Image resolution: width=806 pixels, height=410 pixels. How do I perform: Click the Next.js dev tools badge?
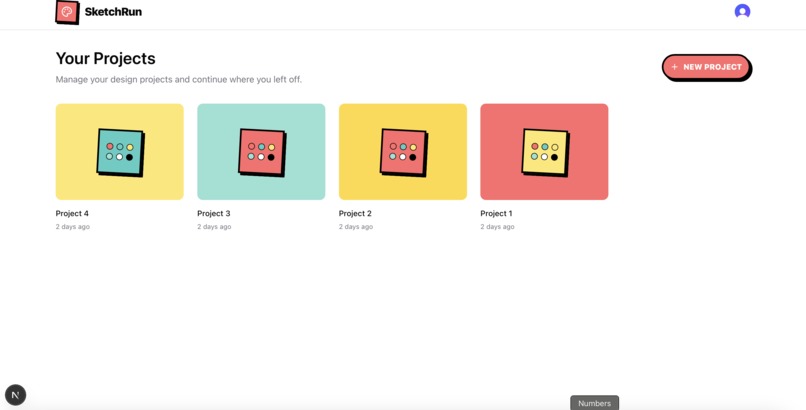(15, 395)
